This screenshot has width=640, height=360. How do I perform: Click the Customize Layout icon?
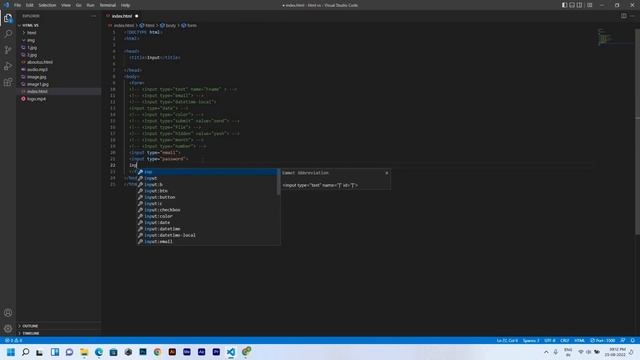589,5
